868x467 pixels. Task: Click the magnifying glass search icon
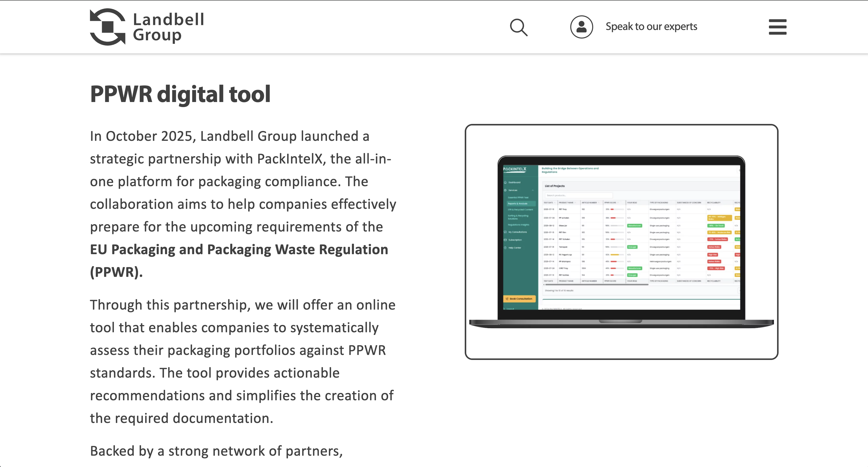coord(519,27)
